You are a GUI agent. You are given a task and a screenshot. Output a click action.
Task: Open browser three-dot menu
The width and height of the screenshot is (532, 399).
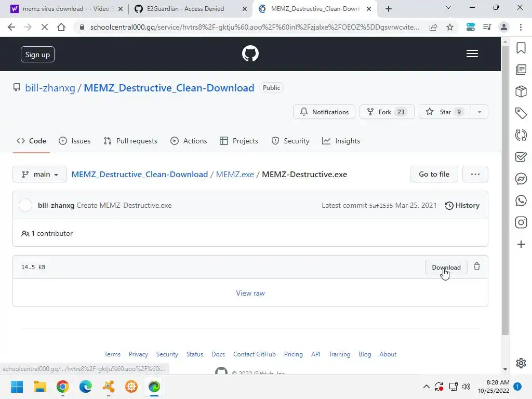521,27
